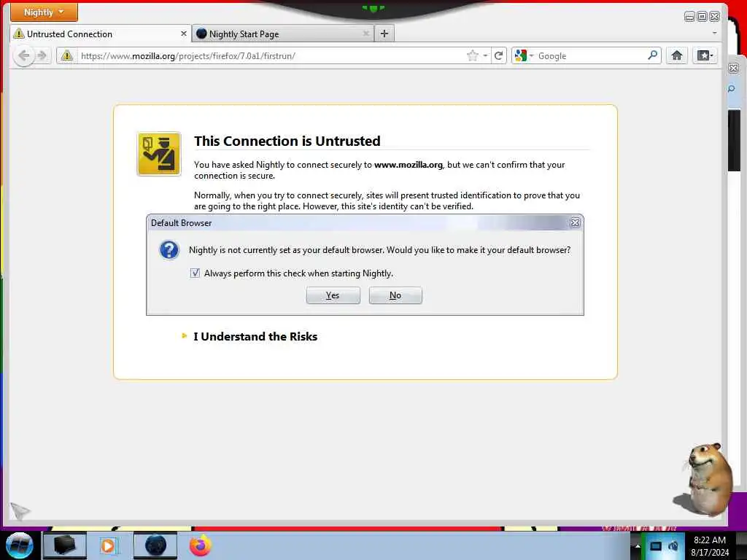This screenshot has height=560, width=747.
Task: Minimize the Nightly browser window
Action: click(689, 17)
